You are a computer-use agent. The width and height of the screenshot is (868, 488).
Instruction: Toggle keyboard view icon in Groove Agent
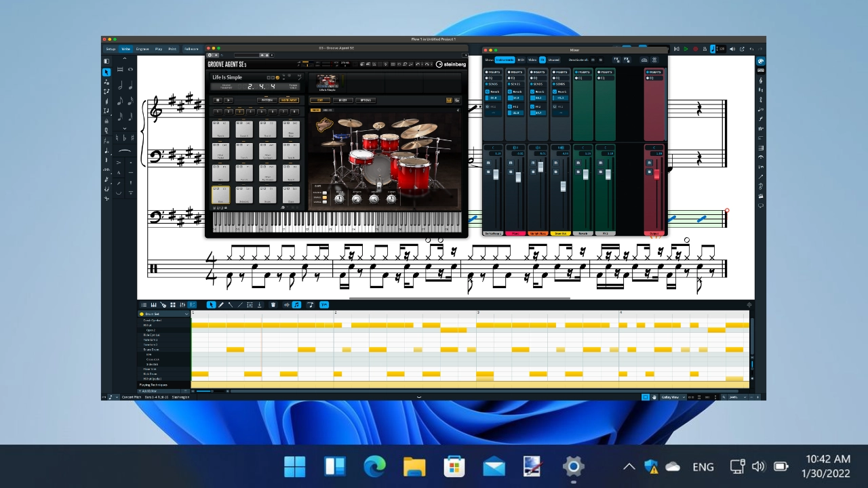click(x=449, y=100)
